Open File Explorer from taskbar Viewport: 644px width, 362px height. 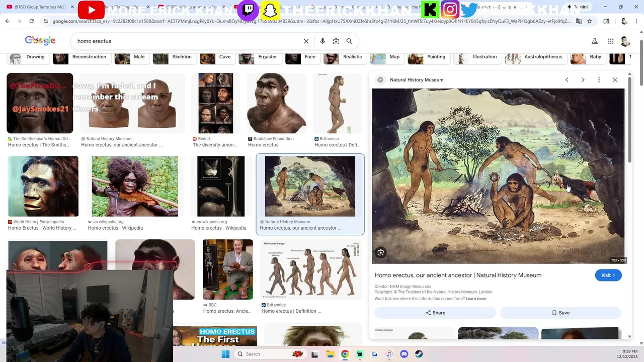click(330, 354)
